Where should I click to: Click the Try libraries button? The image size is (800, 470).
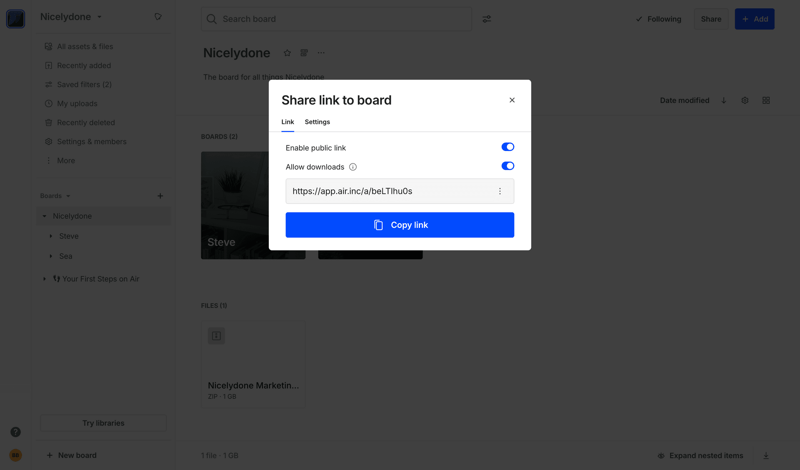pyautogui.click(x=103, y=423)
